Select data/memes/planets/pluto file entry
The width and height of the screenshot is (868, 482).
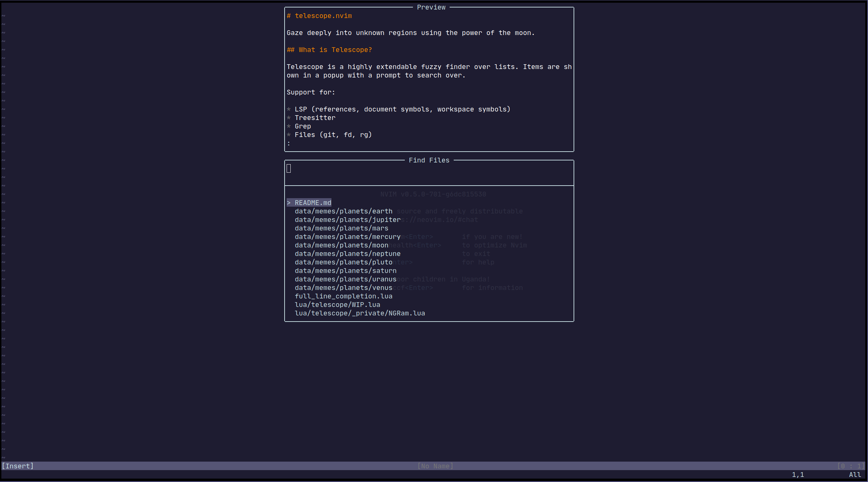coord(343,262)
